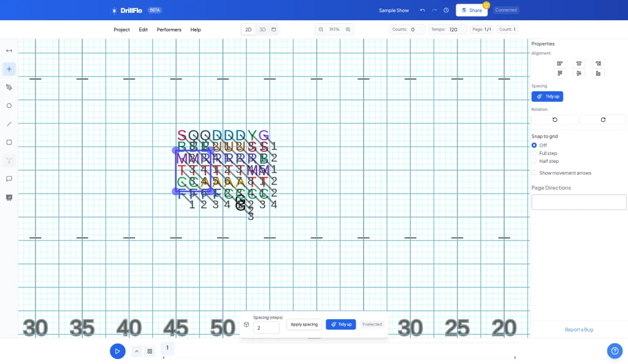Select the pen drawing tool
This screenshot has height=364, width=628.
(x=9, y=88)
